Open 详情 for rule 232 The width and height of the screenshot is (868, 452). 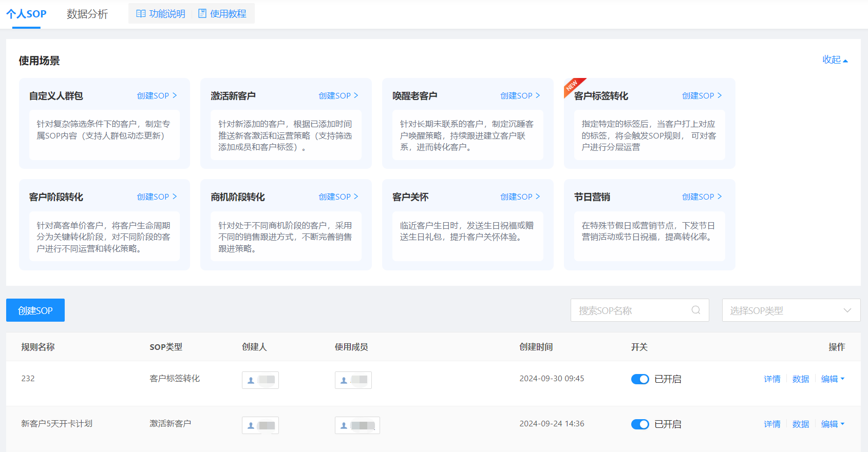tap(772, 379)
